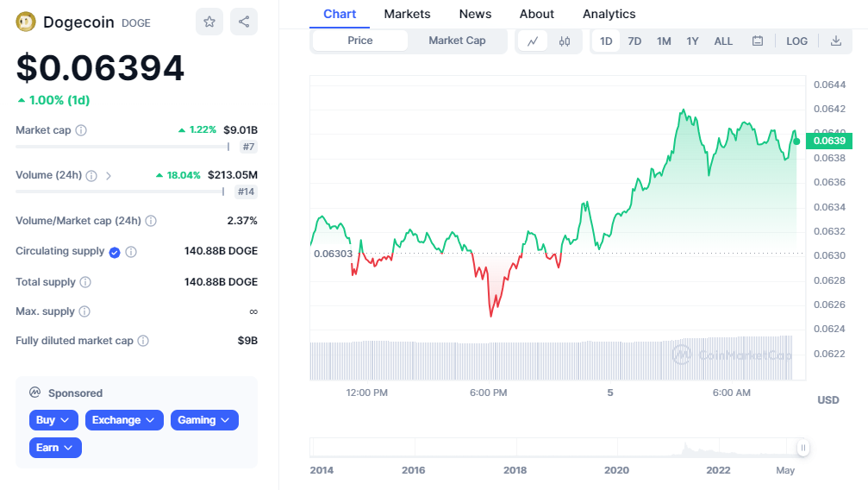Switch to the Markets tab
868x490 pixels.
tap(407, 14)
